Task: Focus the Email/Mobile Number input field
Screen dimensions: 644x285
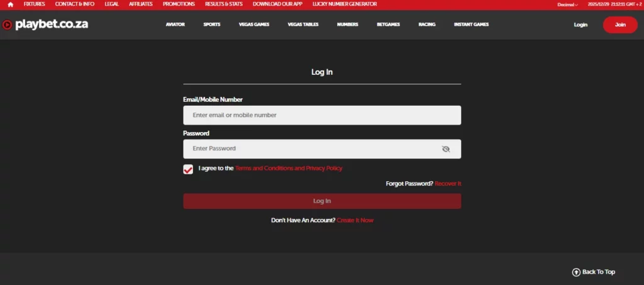Action: point(321,115)
